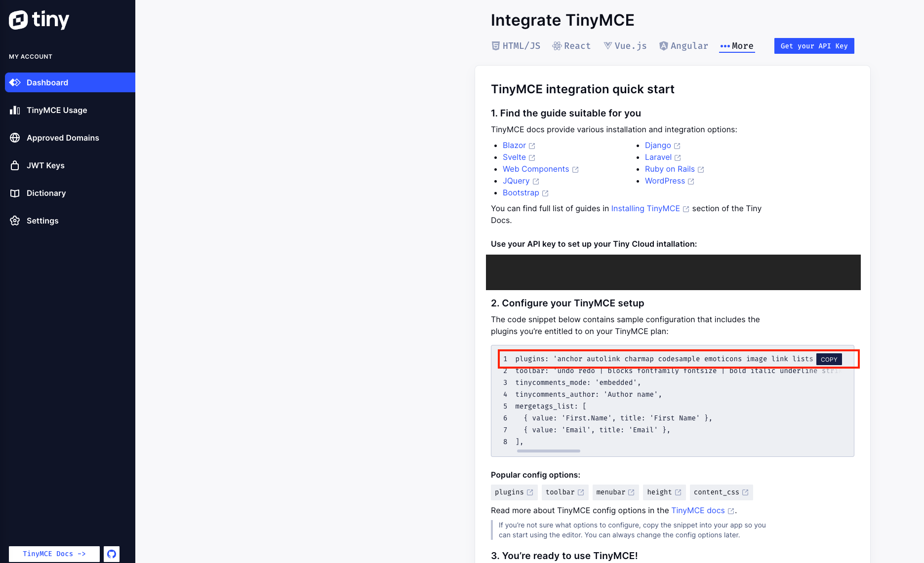This screenshot has width=924, height=563.
Task: Click the JWT Keys lock icon
Action: point(15,165)
